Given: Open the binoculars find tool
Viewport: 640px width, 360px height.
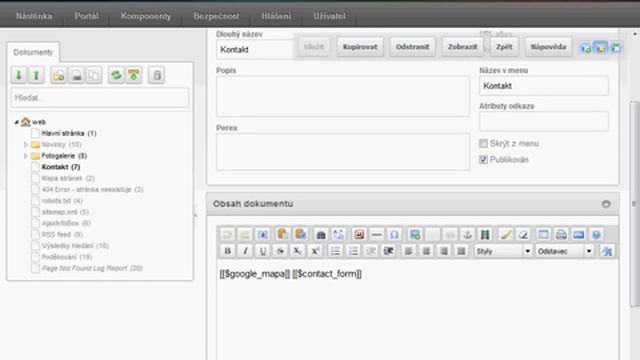Looking at the screenshot, I should 321,234.
